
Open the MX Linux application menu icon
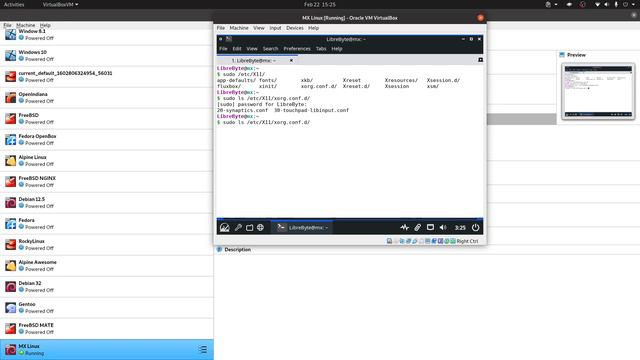point(224,228)
